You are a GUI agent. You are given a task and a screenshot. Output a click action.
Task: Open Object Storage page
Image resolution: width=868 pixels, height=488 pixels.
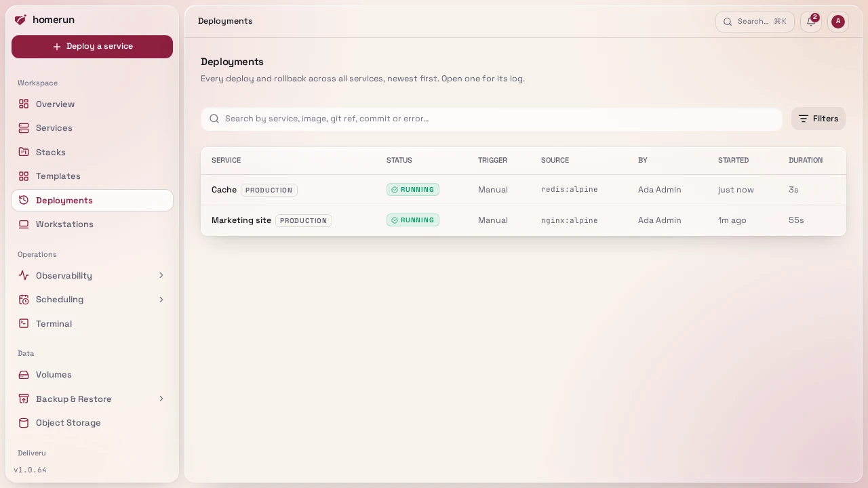point(92,423)
